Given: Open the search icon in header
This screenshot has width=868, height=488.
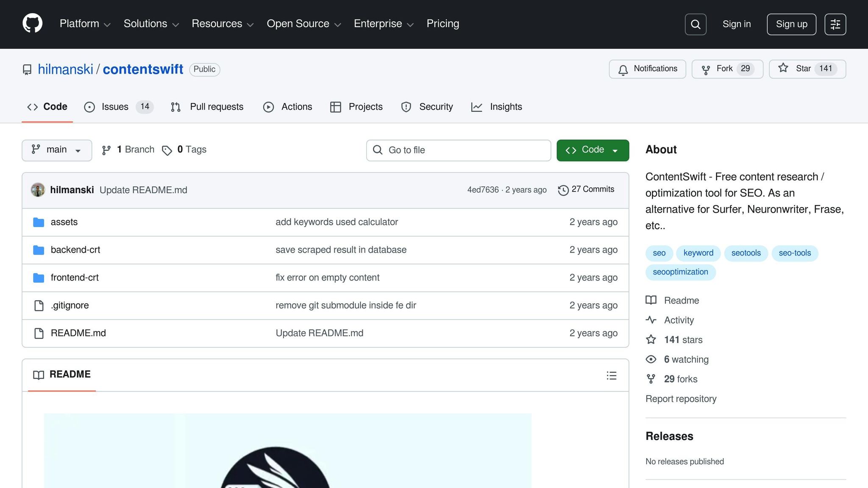Looking at the screenshot, I should [695, 24].
